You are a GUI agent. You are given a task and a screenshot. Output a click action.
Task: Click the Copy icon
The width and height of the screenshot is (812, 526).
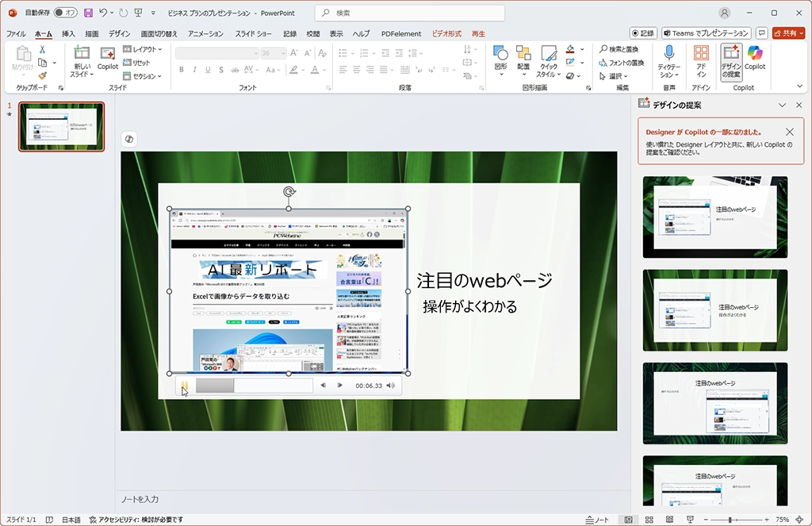[x=43, y=63]
